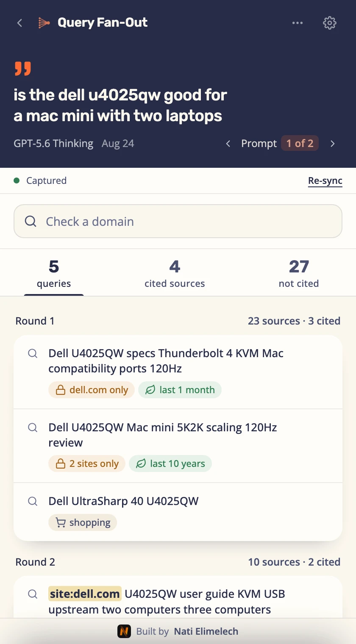Click the Query Fan-Out logo icon
The width and height of the screenshot is (356, 644).
(x=44, y=23)
